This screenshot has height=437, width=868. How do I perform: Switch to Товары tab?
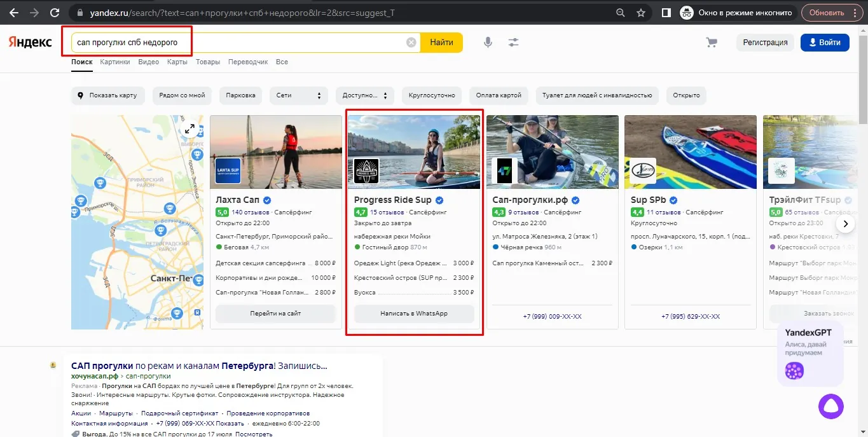click(208, 62)
